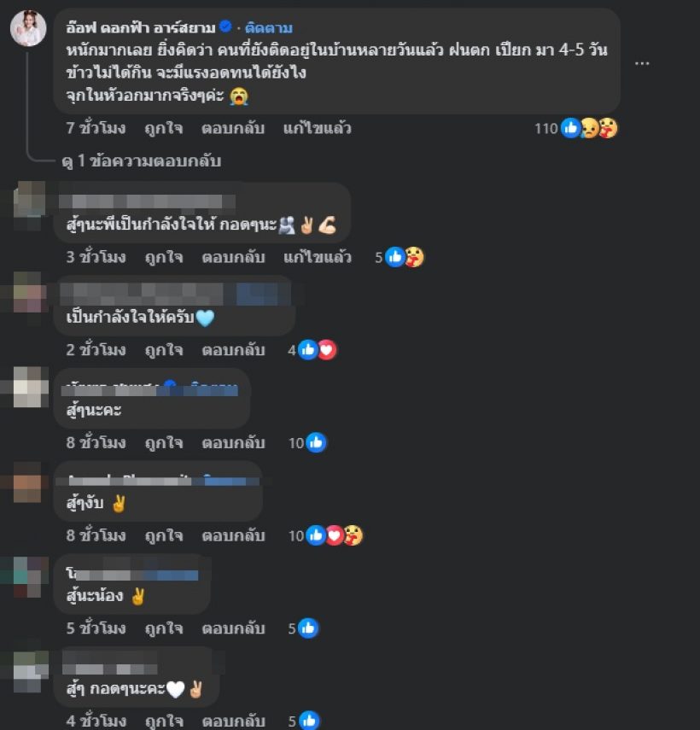Click the 5 ชั่วโมง timestamp on สู้นะน้อง

[x=96, y=628]
